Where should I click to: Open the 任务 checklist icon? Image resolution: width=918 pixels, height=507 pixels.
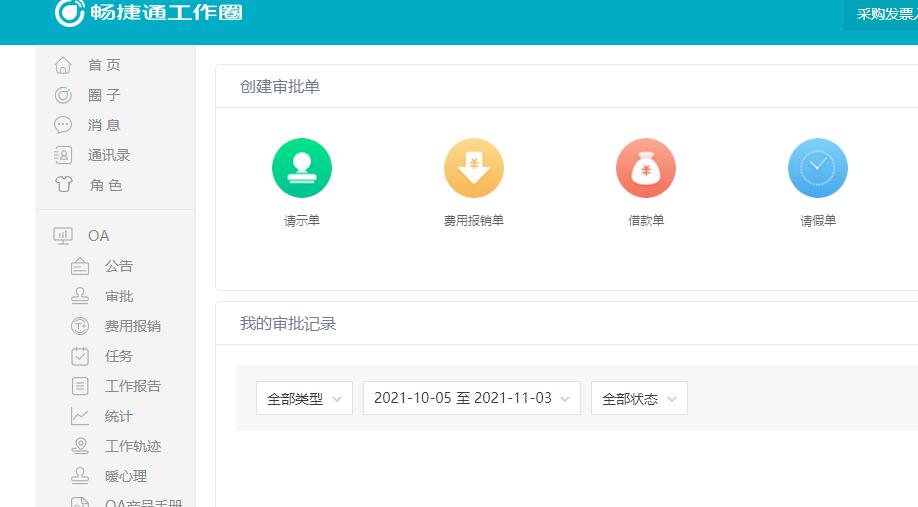click(80, 356)
